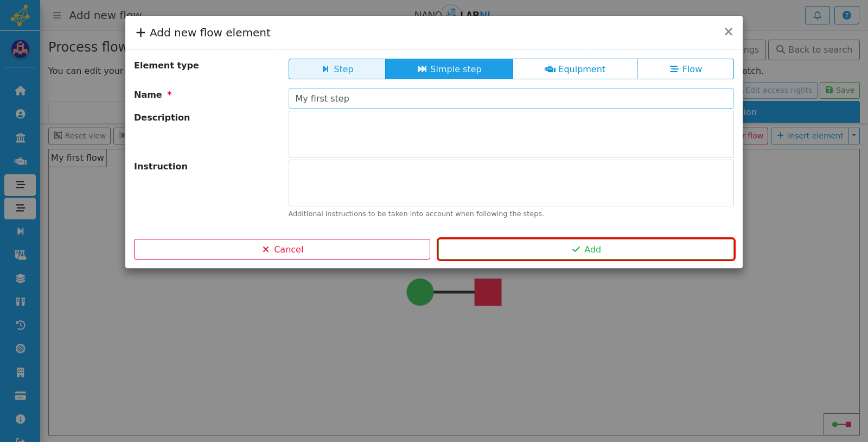Open Edit access rights
Image resolution: width=868 pixels, height=442 pixels.
click(x=779, y=90)
